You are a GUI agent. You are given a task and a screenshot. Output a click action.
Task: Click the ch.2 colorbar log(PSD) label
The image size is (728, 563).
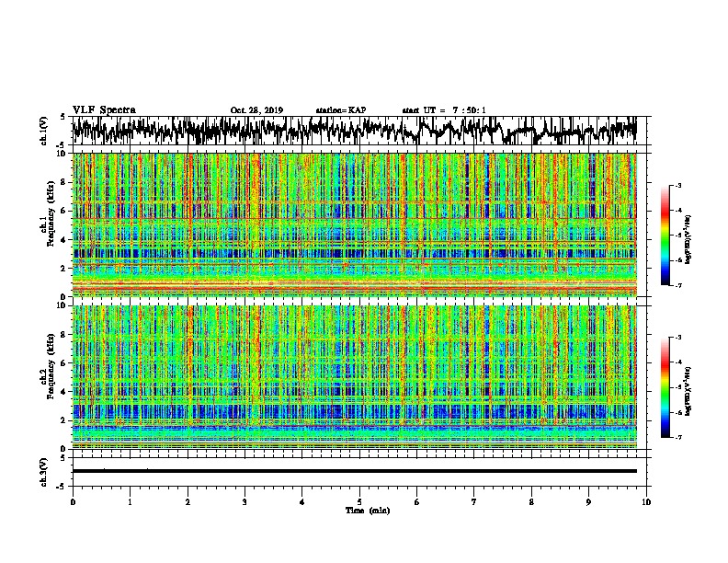[x=688, y=391]
